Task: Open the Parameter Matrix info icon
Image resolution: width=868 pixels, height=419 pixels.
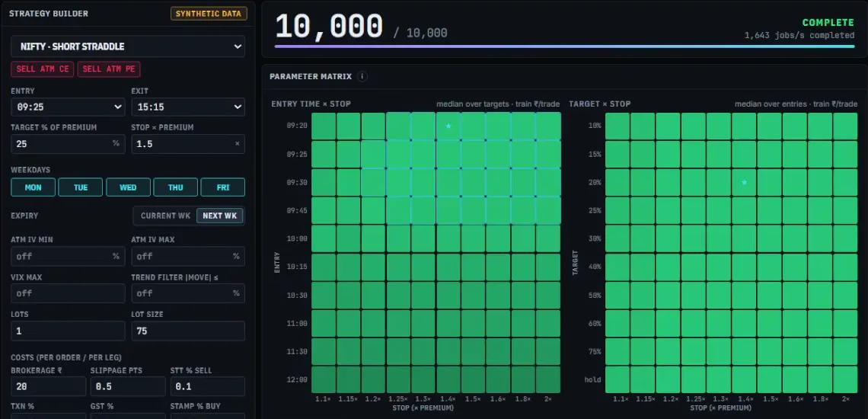Action: point(362,76)
